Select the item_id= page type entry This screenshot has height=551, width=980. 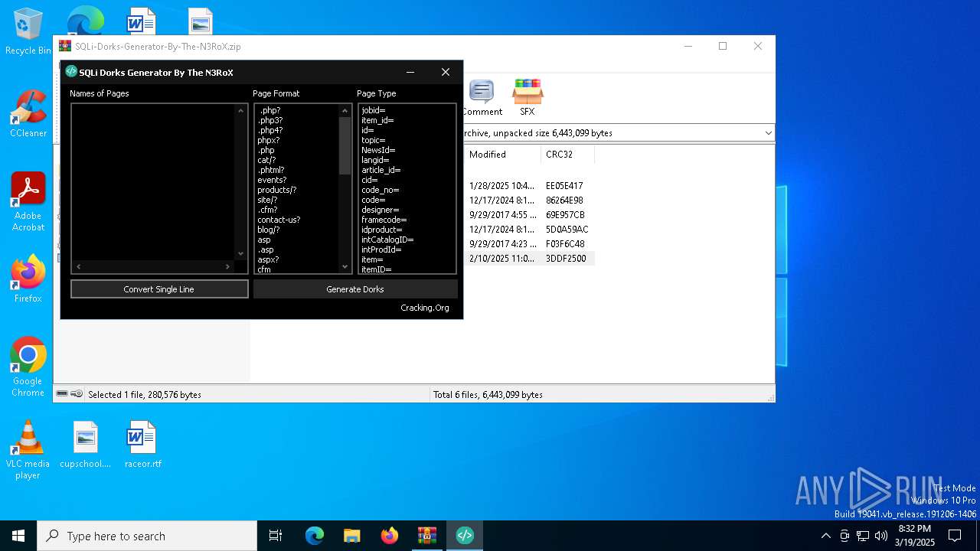(x=377, y=120)
